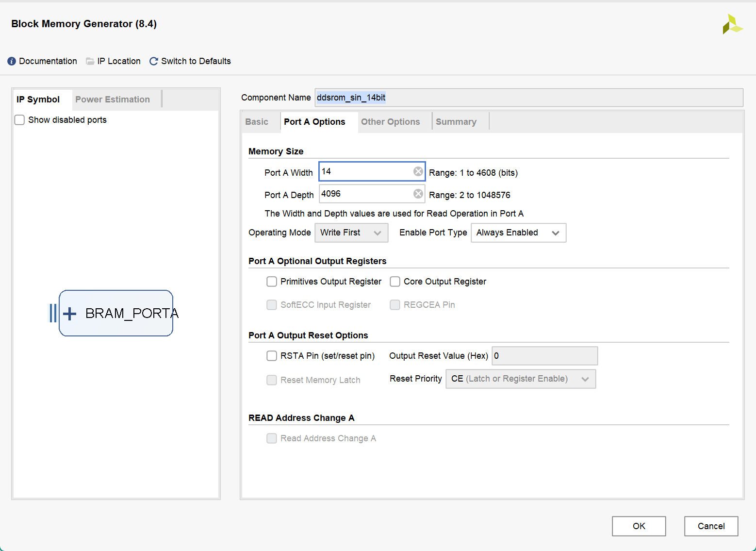
Task: Click the BRAM_PORTA bus port lines
Action: click(x=53, y=313)
